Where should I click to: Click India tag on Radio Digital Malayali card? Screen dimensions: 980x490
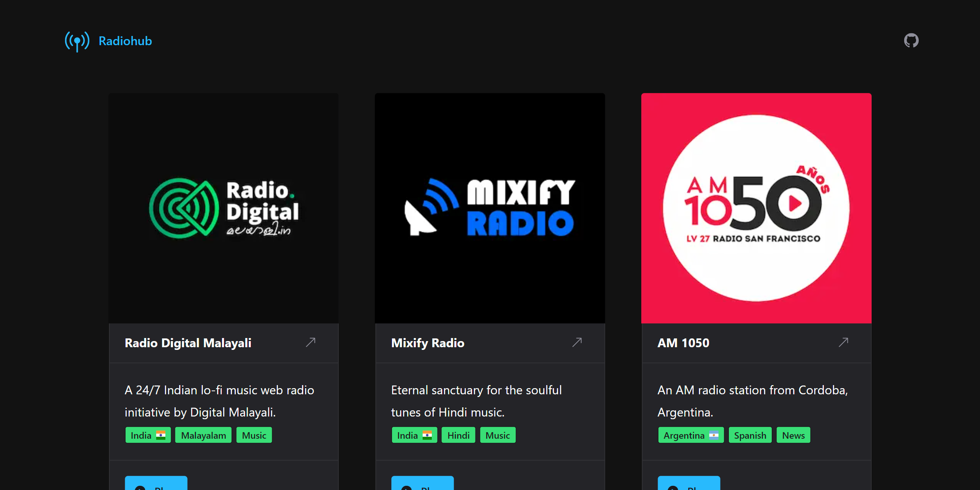148,435
